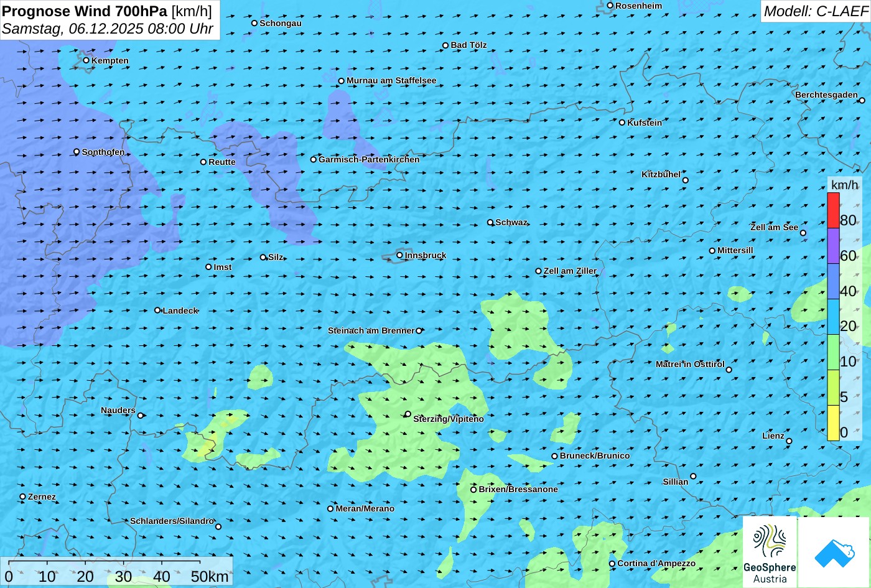Click the '20' legend value

(848, 326)
